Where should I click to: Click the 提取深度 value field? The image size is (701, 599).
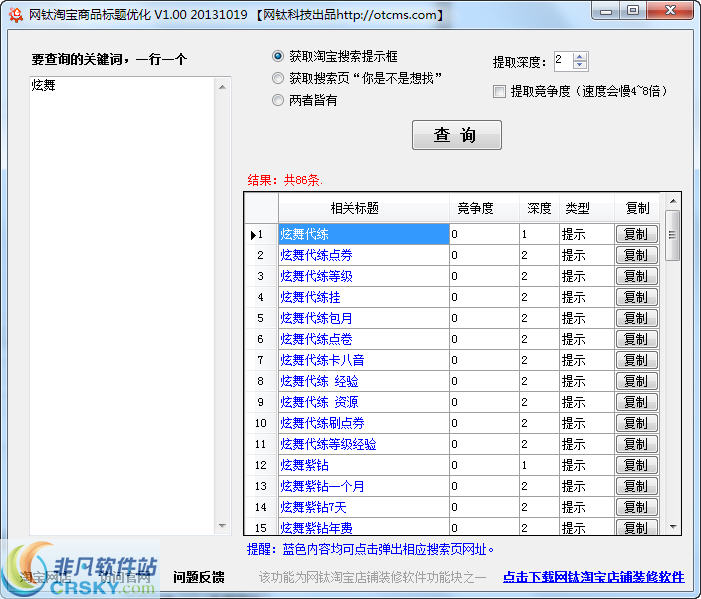pos(564,61)
